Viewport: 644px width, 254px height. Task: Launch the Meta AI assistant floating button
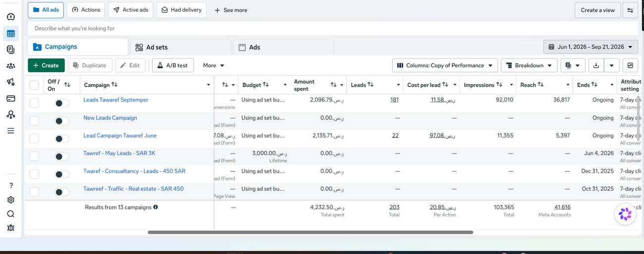[x=625, y=214]
